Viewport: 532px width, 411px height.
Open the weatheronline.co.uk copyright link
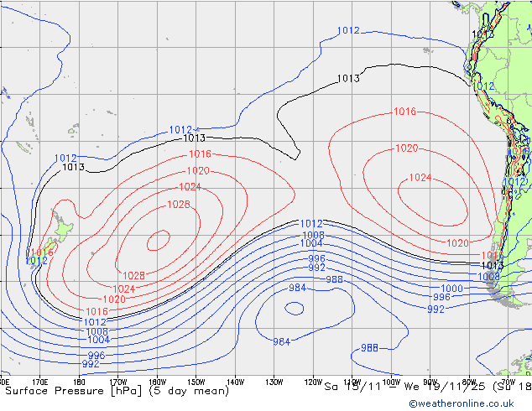tap(462, 403)
